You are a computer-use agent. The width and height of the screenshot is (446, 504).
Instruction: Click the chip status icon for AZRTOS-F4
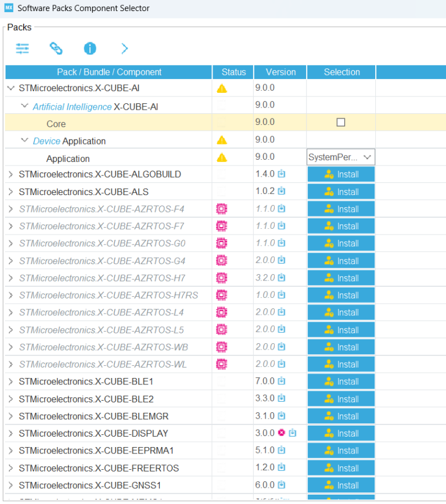pyautogui.click(x=222, y=209)
